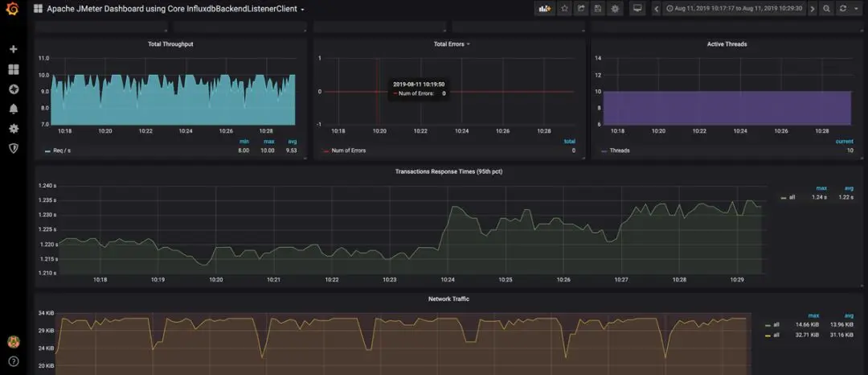
Task: Open the time range picker
Action: pyautogui.click(x=735, y=9)
